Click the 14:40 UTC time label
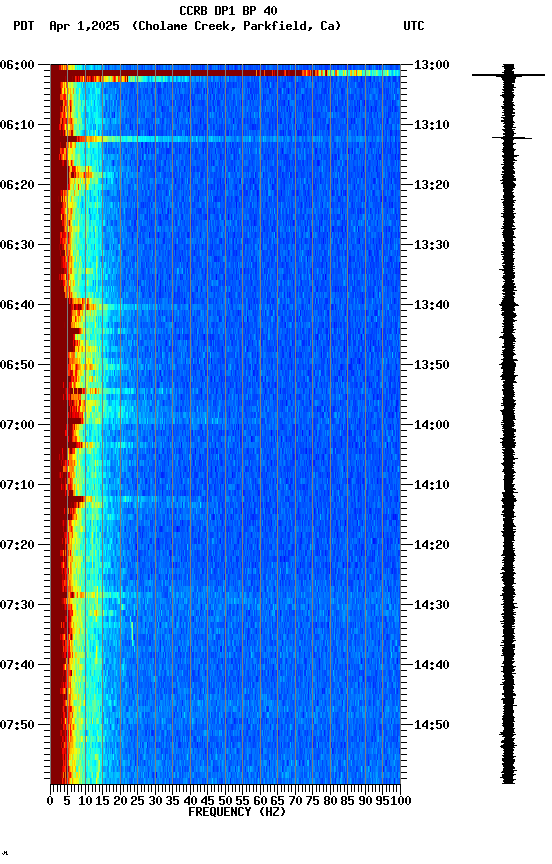Viewport: 552px width, 864px height. (432, 665)
